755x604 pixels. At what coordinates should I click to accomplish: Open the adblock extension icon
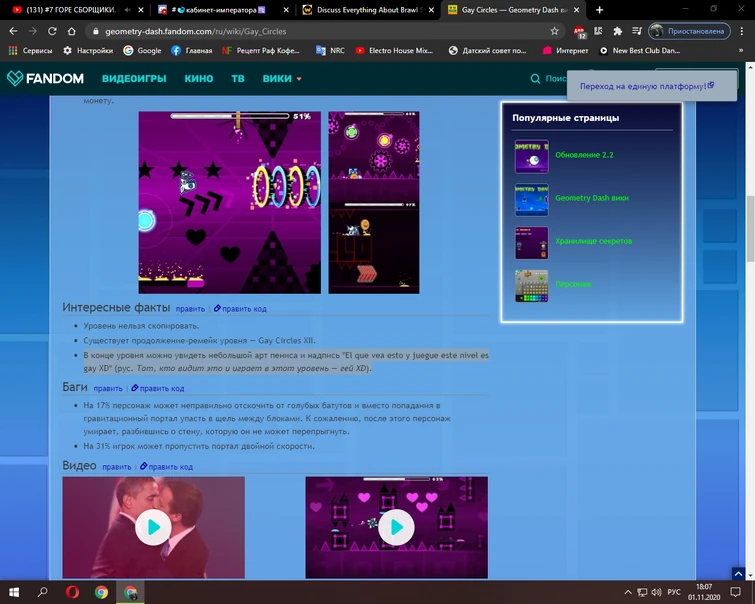click(x=579, y=32)
